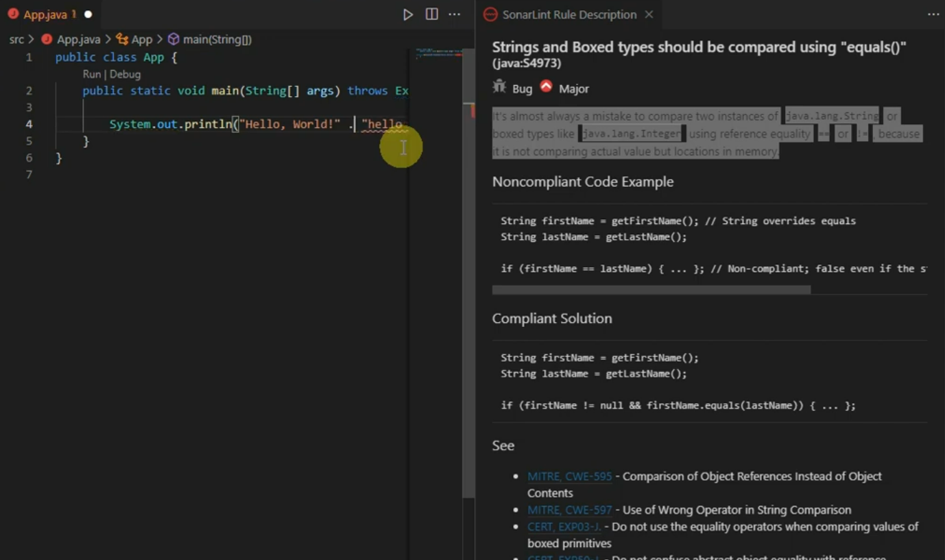Click the Compliant Solution heading

552,318
